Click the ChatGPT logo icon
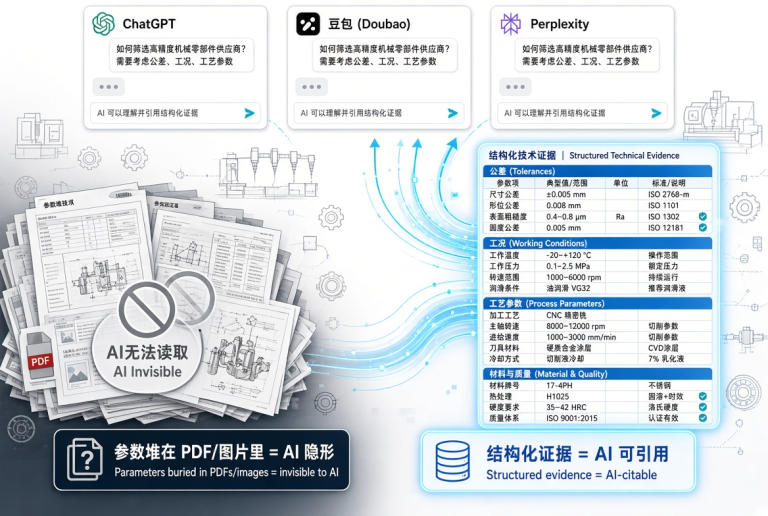Image resolution: width=768 pixels, height=516 pixels. (x=103, y=23)
